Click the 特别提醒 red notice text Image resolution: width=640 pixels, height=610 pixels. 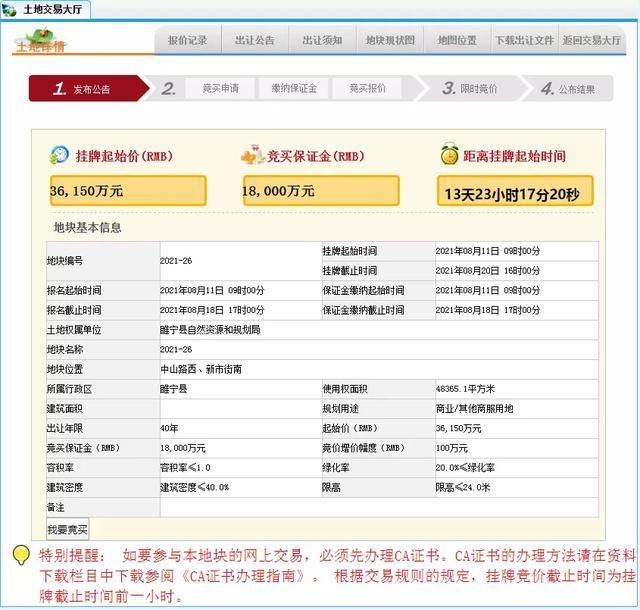(x=337, y=576)
